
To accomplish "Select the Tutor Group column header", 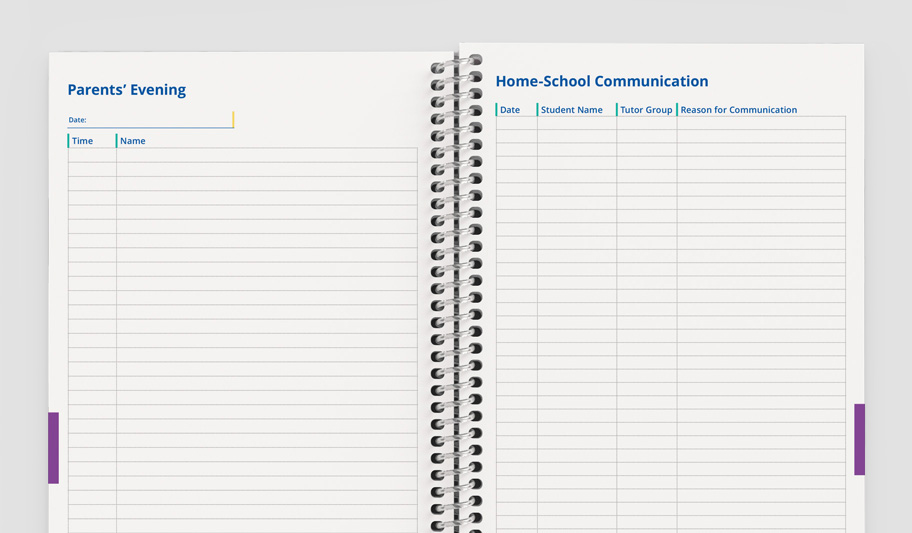I will coord(646,109).
